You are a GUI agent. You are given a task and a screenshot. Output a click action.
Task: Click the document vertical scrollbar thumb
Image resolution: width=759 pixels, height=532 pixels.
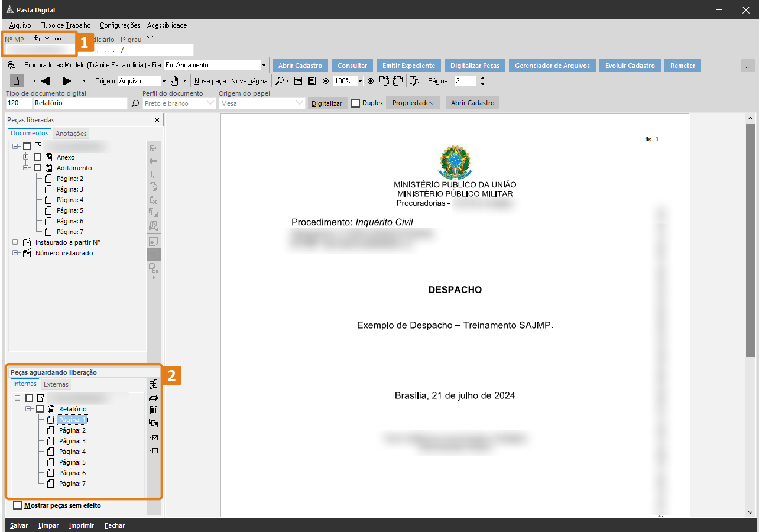(x=750, y=239)
